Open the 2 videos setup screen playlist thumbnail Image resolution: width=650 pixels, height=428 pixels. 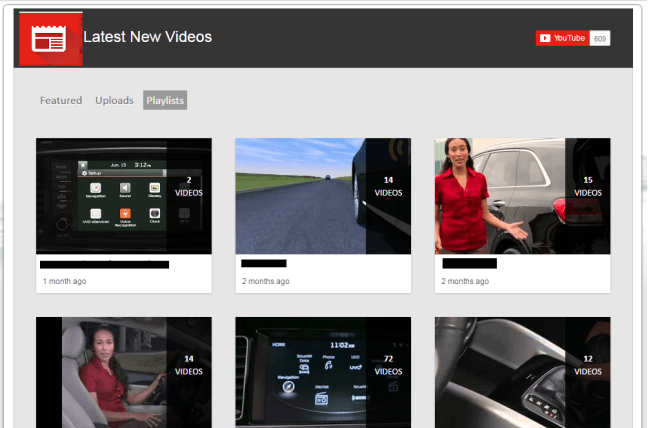pyautogui.click(x=124, y=196)
